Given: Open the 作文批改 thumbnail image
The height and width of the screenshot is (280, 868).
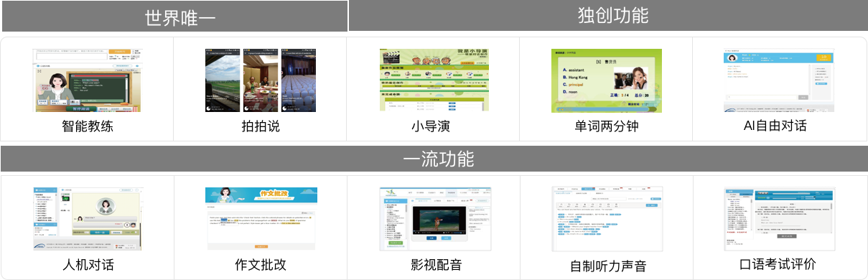Looking at the screenshot, I should pyautogui.click(x=261, y=219).
